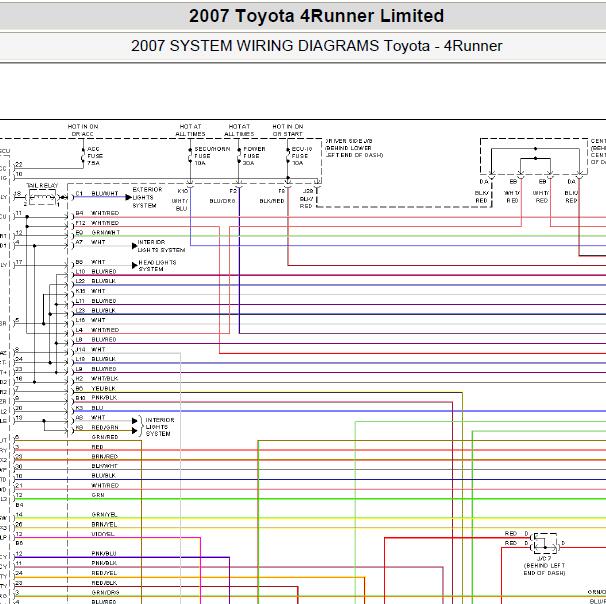Click the VIO/YEL wire color label
The image size is (606, 604).
pyautogui.click(x=103, y=534)
